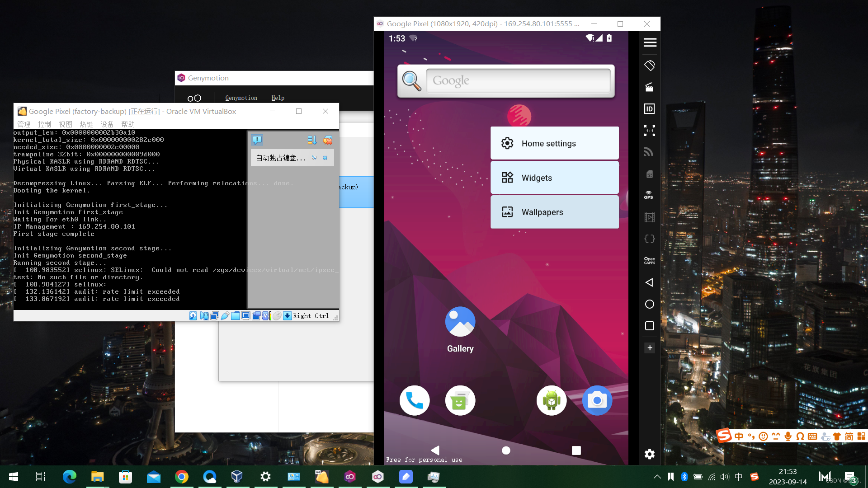Open Google Chrome from the Windows taskbar
This screenshot has height=488, width=868.
(182, 477)
